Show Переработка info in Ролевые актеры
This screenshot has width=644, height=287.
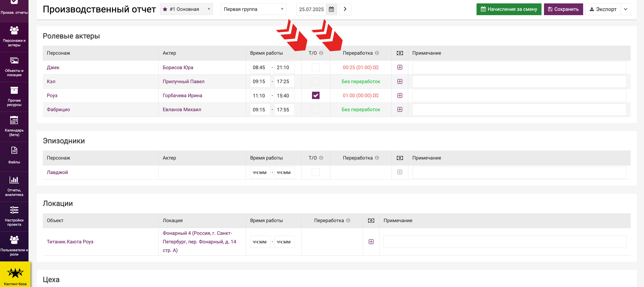pyautogui.click(x=377, y=53)
